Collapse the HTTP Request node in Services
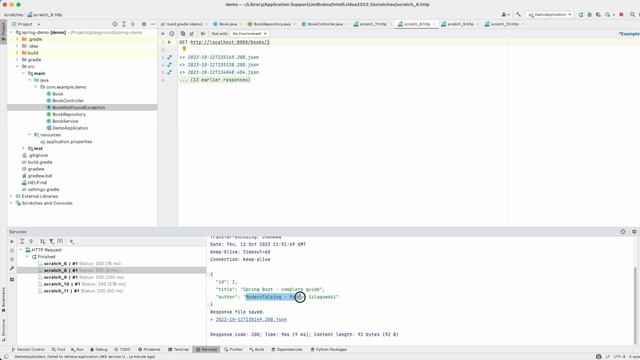640x360 pixels. [x=21, y=250]
